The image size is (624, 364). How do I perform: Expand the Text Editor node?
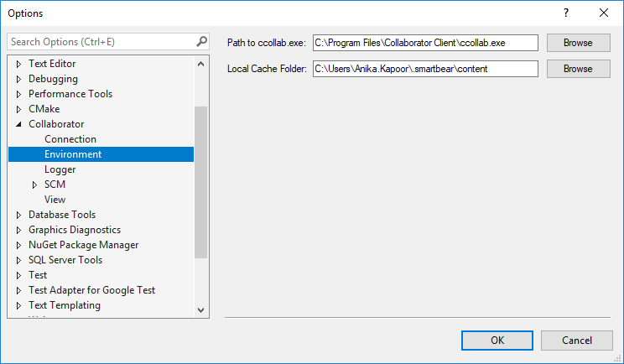pyautogui.click(x=19, y=64)
